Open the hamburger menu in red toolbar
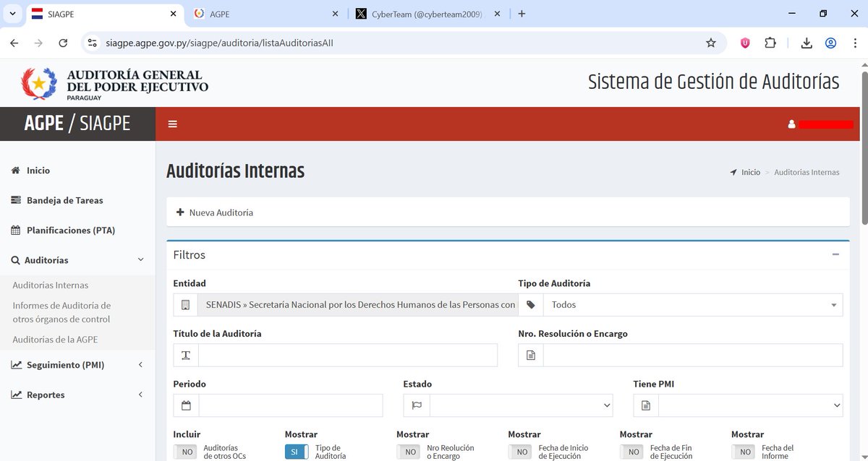This screenshot has height=461, width=868. pos(172,124)
